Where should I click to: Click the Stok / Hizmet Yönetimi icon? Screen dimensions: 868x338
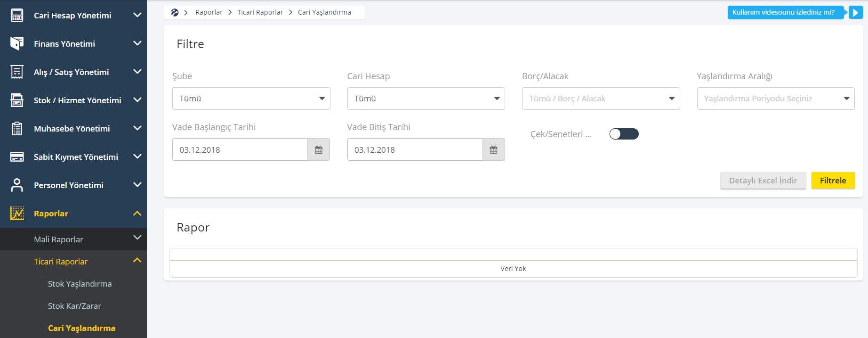click(x=17, y=100)
